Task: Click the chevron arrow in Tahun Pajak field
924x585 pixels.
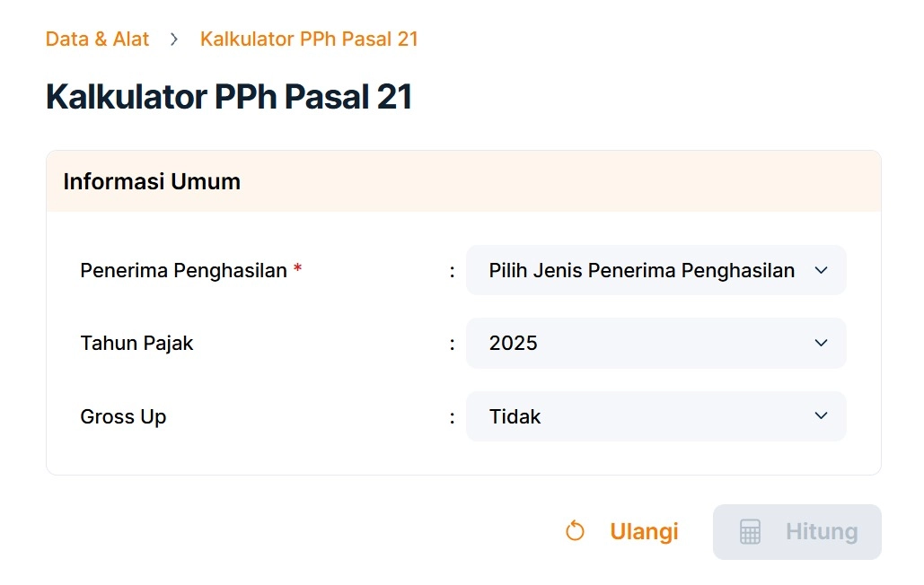Action: click(x=821, y=343)
